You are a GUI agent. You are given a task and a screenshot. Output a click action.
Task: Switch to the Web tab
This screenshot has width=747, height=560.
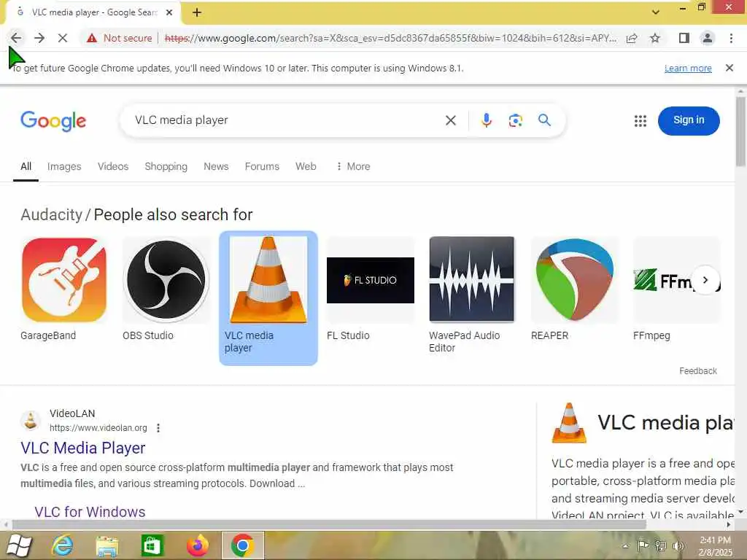(x=306, y=167)
